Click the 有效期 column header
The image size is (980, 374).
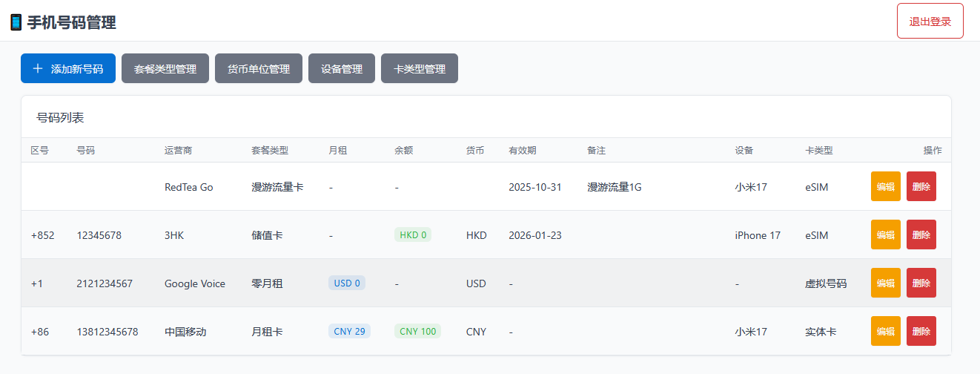(522, 151)
